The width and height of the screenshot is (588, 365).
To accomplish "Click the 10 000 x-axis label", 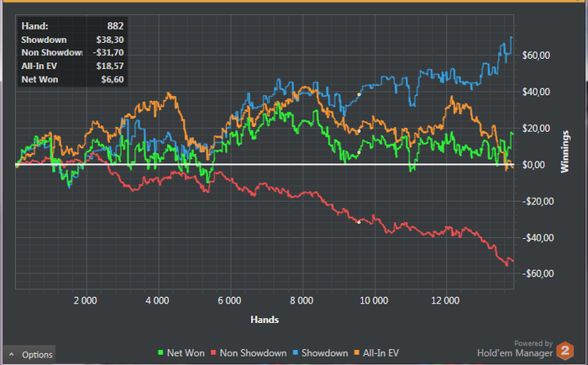I will pyautogui.click(x=374, y=300).
